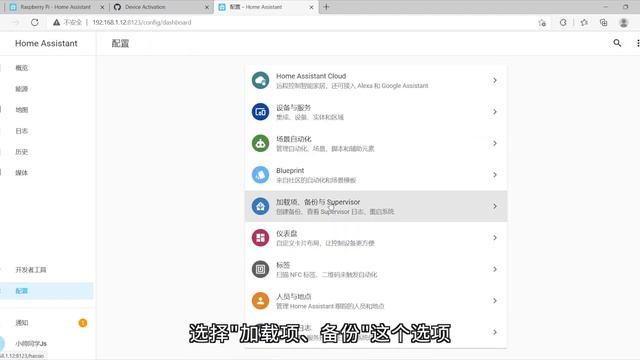Expand the 设备与服务 row chevron

pyautogui.click(x=495, y=112)
